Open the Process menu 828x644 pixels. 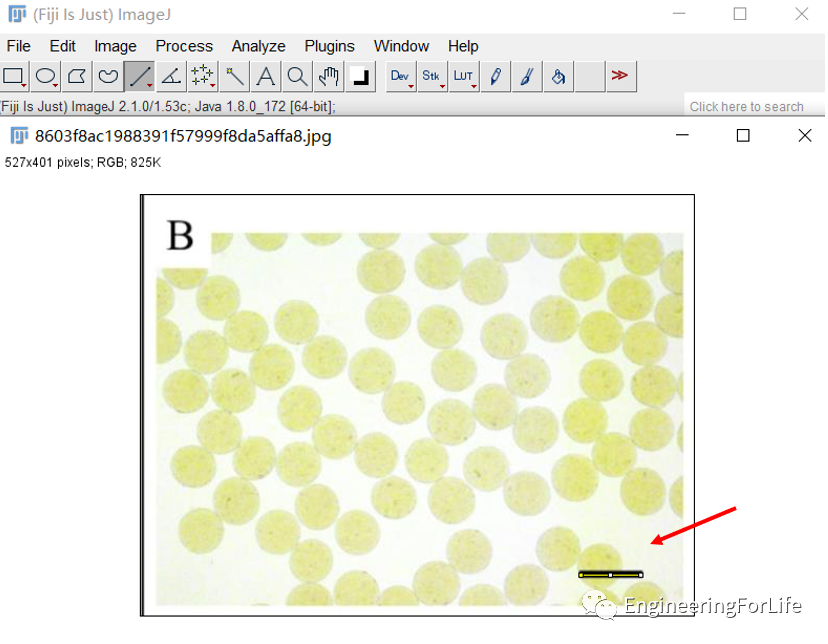pyautogui.click(x=184, y=46)
